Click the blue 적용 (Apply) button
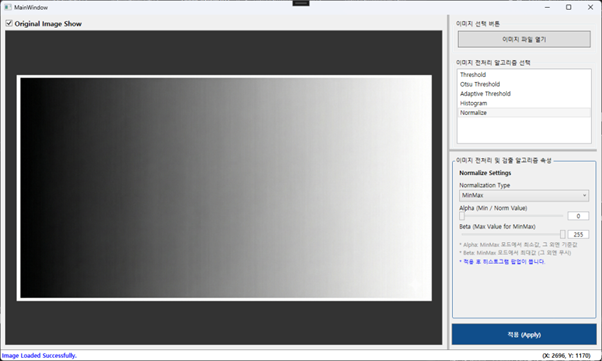 (524, 335)
